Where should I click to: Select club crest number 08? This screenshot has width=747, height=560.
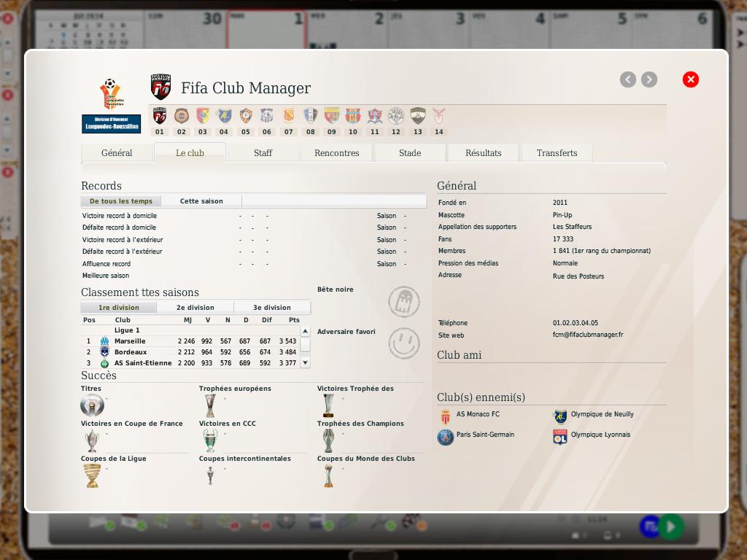311,116
